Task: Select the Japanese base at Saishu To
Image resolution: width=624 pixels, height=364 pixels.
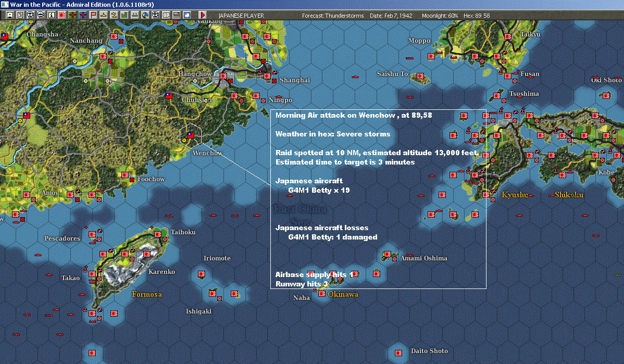Action: click(420, 76)
